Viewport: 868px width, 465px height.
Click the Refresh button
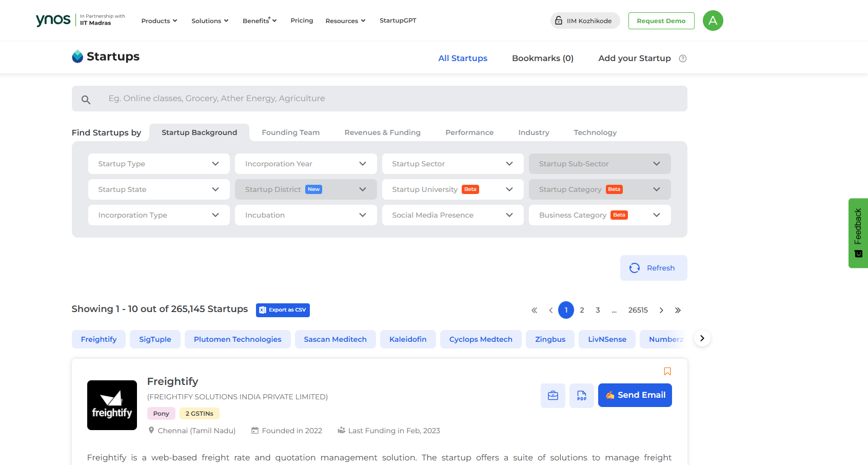click(653, 268)
